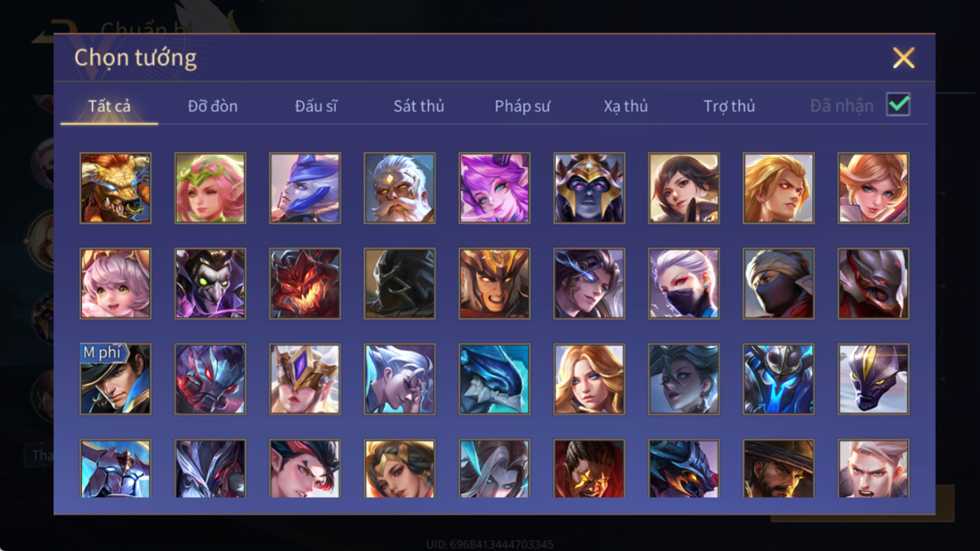Open the Đấu sĩ hero tab
The image size is (980, 551).
point(316,106)
